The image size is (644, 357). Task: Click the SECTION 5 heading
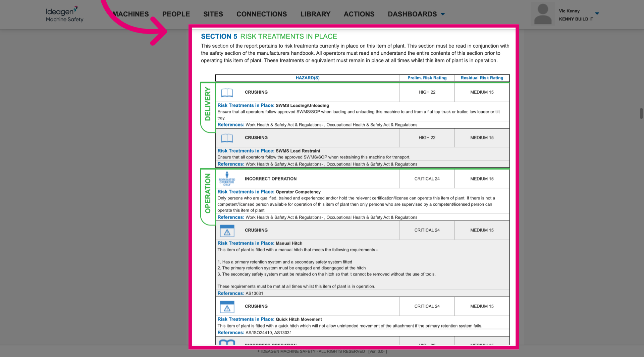click(x=219, y=37)
